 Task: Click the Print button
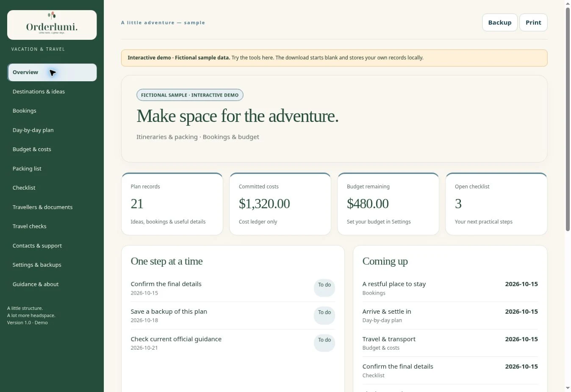click(533, 22)
